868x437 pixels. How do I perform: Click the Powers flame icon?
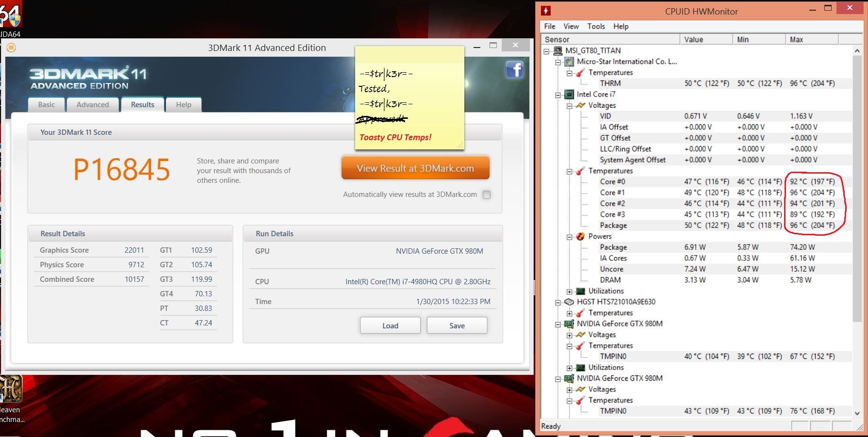pos(580,236)
